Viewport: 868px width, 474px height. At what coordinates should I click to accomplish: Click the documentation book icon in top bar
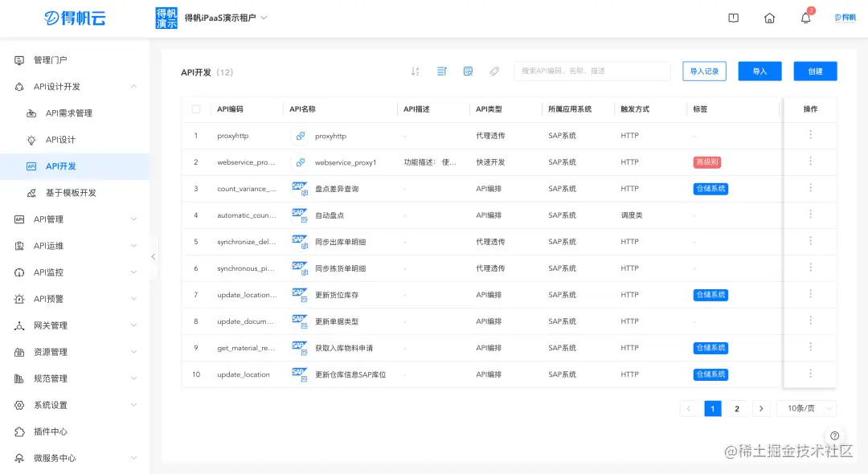pos(733,17)
